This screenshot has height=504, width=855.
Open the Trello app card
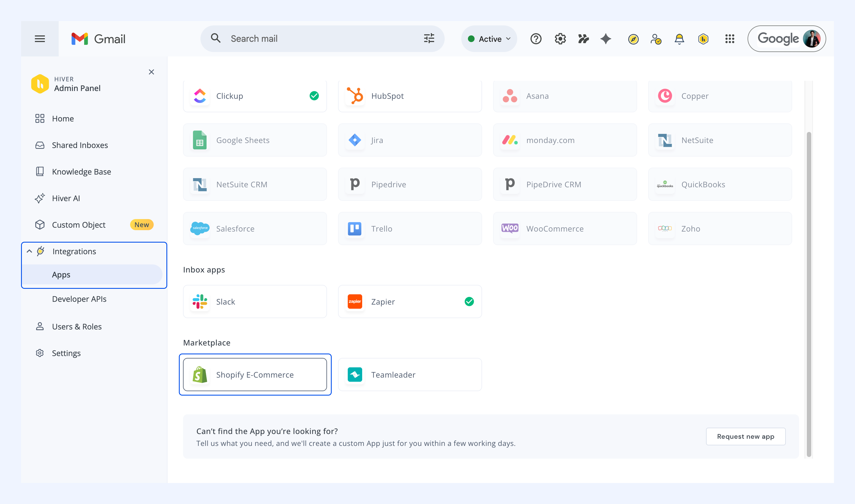(x=410, y=228)
